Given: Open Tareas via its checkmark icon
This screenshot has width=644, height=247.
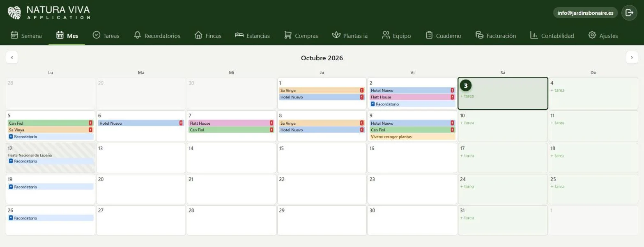Looking at the screenshot, I should coord(97,35).
